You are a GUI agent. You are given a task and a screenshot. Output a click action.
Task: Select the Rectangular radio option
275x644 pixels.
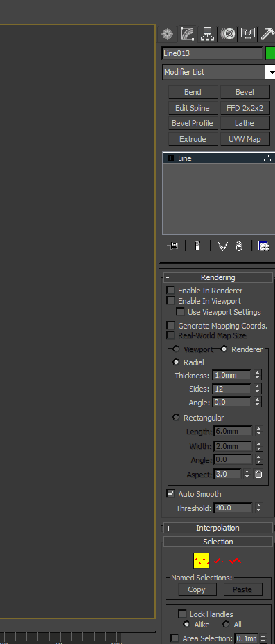click(x=177, y=418)
